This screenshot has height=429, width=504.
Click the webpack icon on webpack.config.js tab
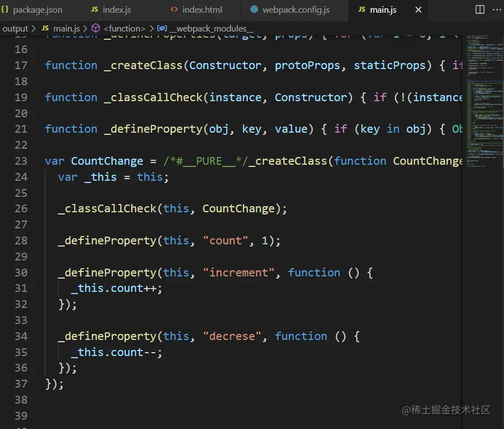(254, 9)
